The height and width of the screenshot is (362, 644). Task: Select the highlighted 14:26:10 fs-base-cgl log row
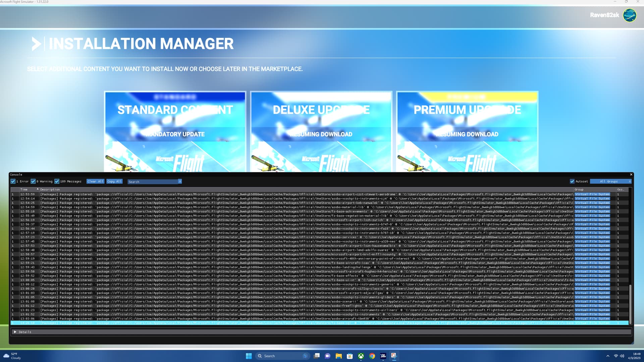click(x=320, y=323)
